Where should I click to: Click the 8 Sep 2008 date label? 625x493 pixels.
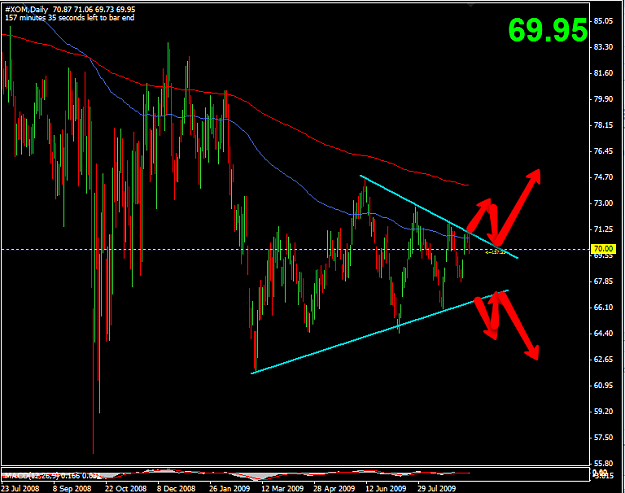tap(72, 488)
